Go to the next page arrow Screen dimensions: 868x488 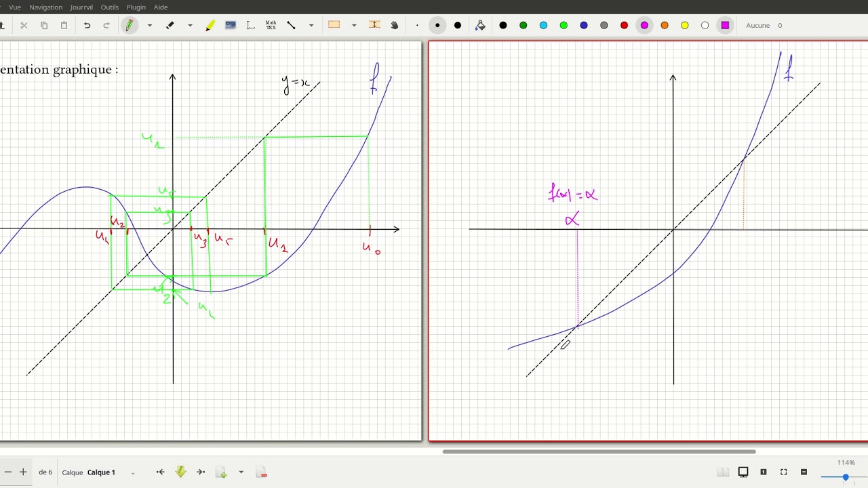coord(201,472)
